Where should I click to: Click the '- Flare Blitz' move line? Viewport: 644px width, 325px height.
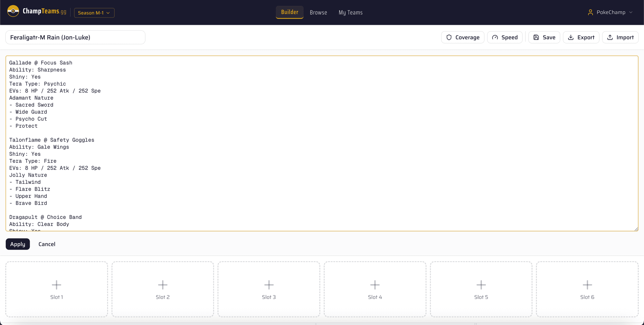click(x=30, y=189)
